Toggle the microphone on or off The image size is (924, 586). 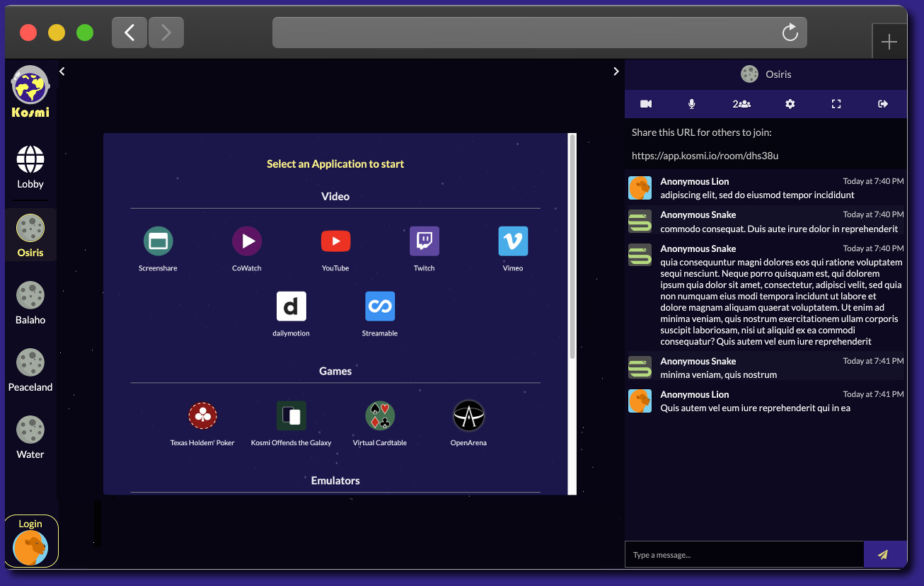tap(692, 104)
